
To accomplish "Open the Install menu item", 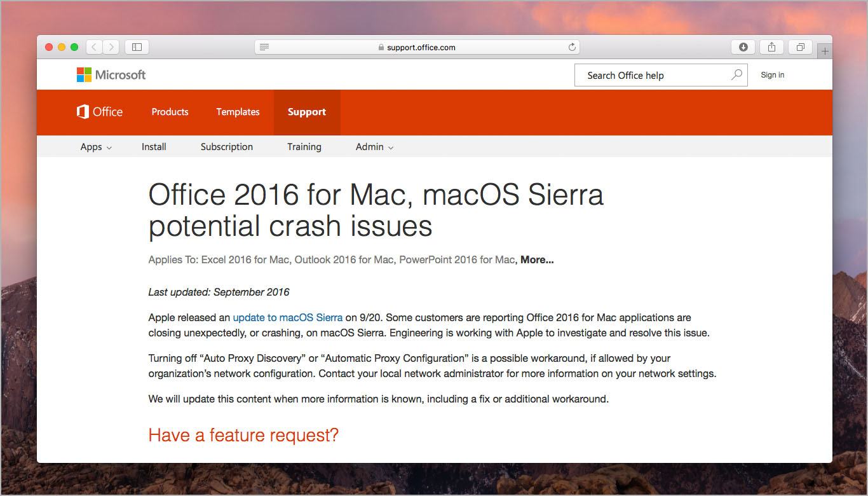I will click(154, 147).
